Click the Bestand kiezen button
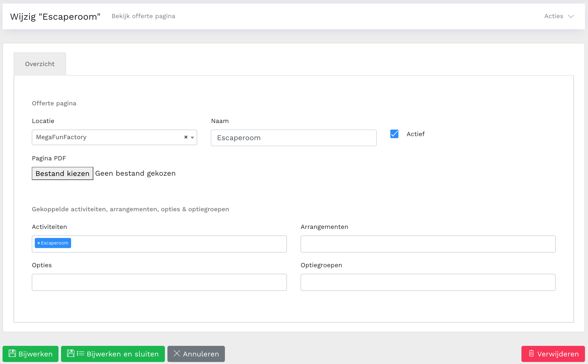Image resolution: width=588 pixels, height=364 pixels. click(x=62, y=173)
